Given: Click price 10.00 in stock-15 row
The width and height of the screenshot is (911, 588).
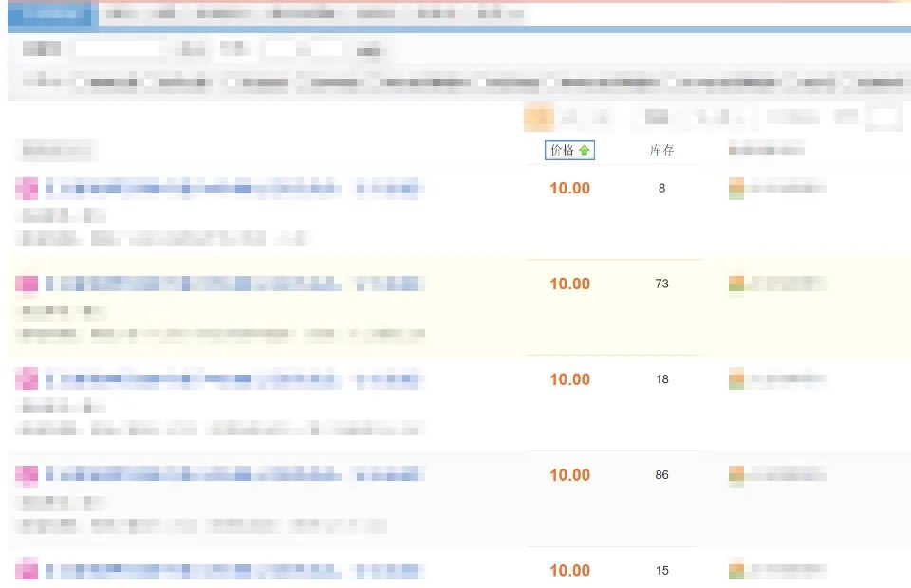Looking at the screenshot, I should click(x=570, y=571).
